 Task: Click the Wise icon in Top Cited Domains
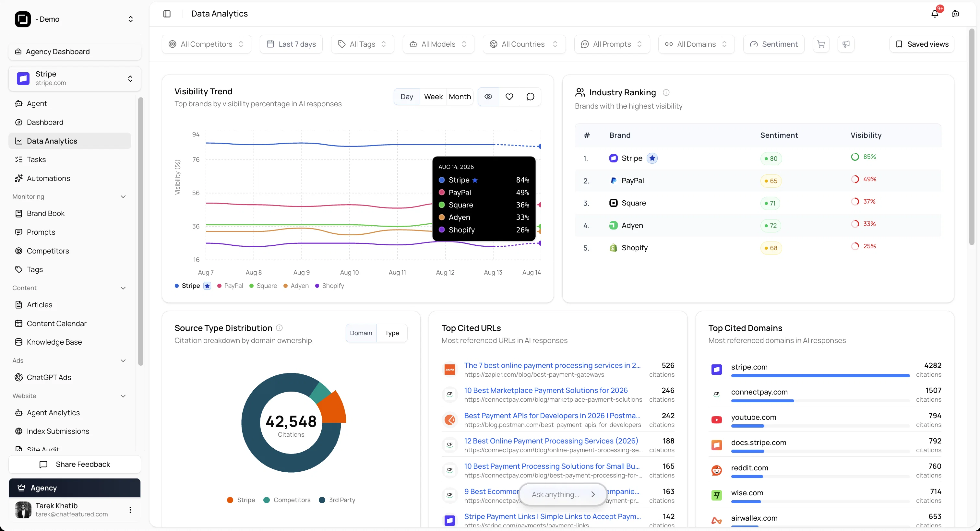click(x=716, y=495)
